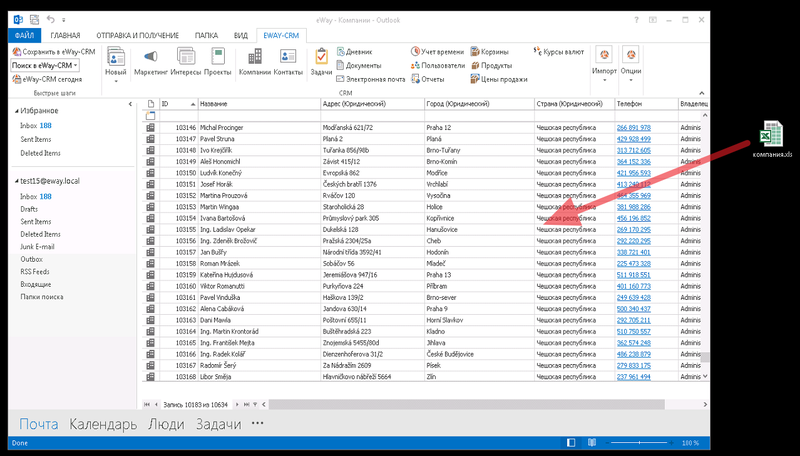Open the Маркетинг module

[151, 62]
